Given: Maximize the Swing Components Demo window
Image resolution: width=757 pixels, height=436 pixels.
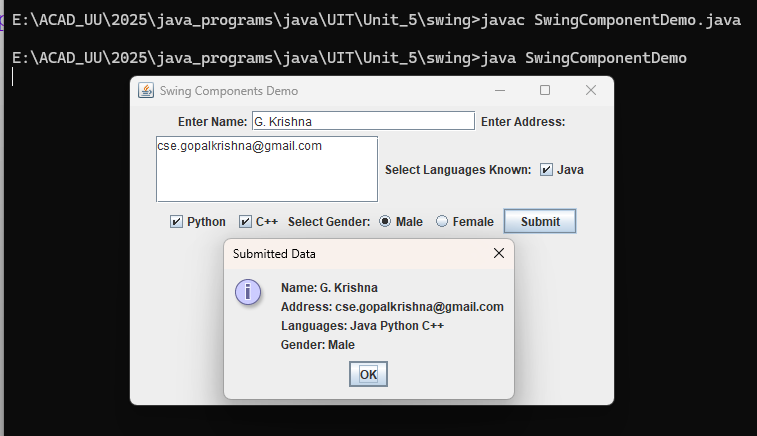Looking at the screenshot, I should (x=545, y=90).
